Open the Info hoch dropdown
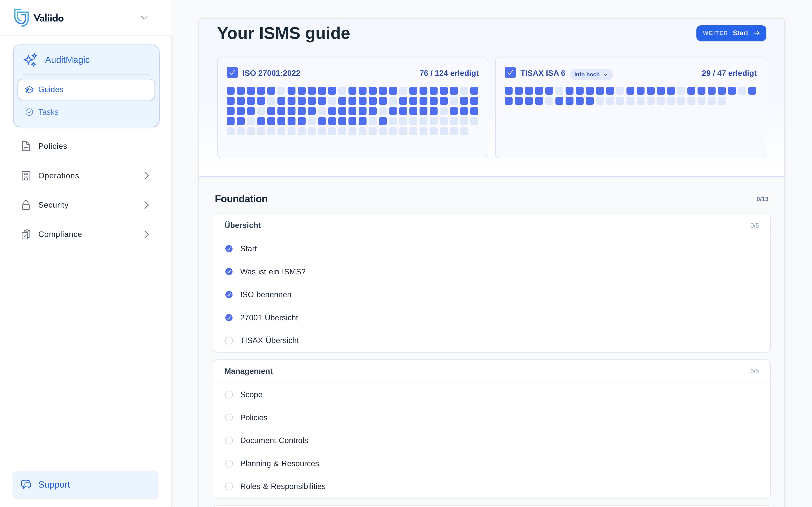 [591, 74]
